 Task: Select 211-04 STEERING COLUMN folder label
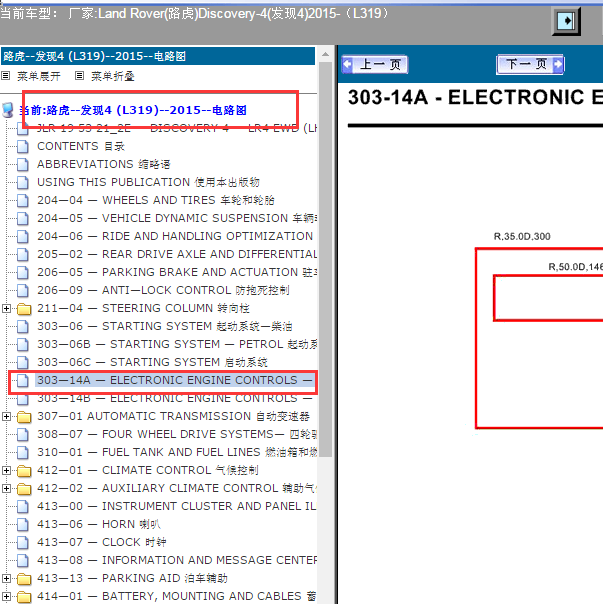[x=143, y=309]
